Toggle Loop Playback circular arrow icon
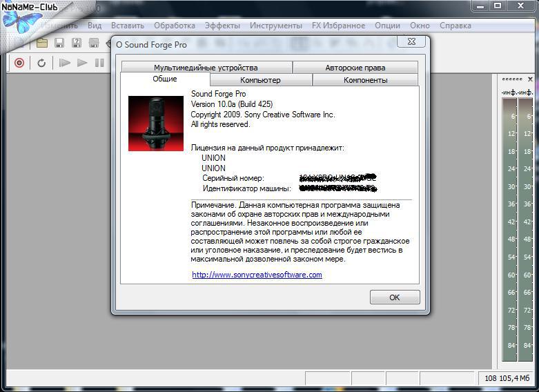The width and height of the screenshot is (539, 392). pos(41,63)
